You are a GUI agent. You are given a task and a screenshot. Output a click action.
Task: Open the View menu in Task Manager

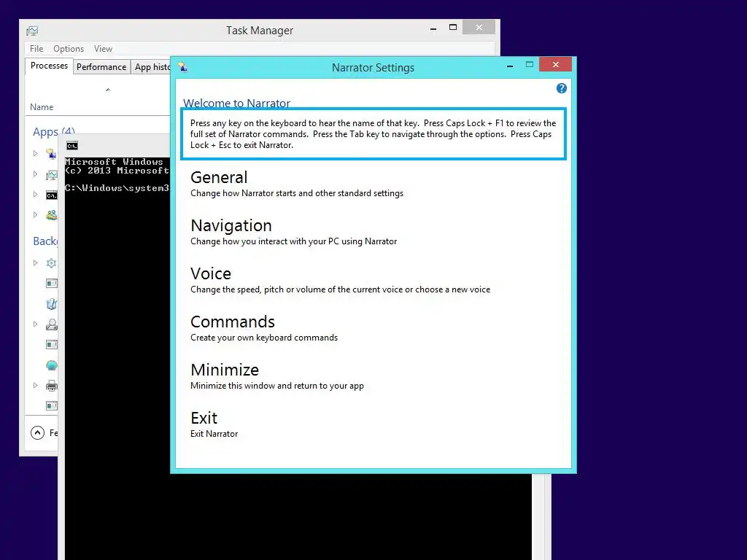103,49
